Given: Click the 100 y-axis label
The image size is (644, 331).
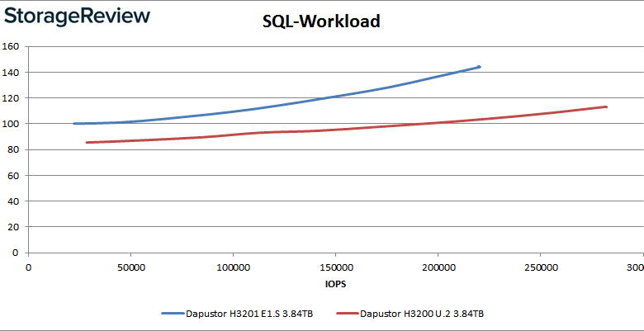Looking at the screenshot, I should point(11,124).
